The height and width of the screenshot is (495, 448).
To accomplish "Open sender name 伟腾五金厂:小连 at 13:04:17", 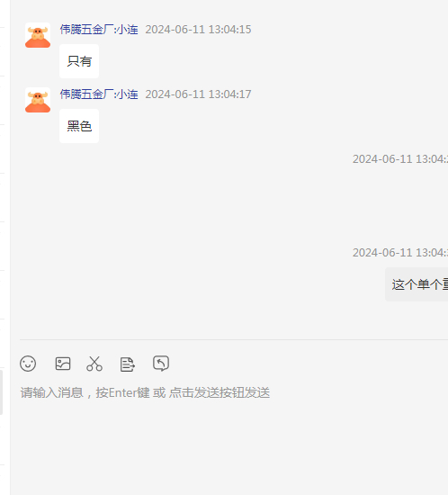I will pyautogui.click(x=99, y=94).
